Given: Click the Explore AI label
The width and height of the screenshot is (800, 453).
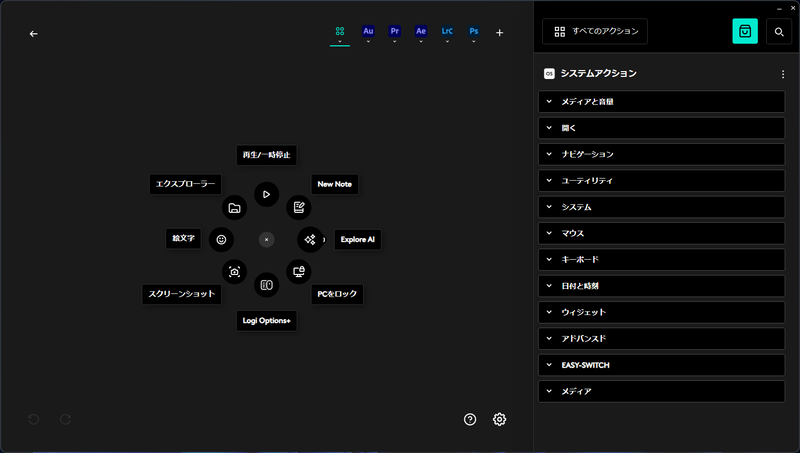Looking at the screenshot, I should point(358,239).
